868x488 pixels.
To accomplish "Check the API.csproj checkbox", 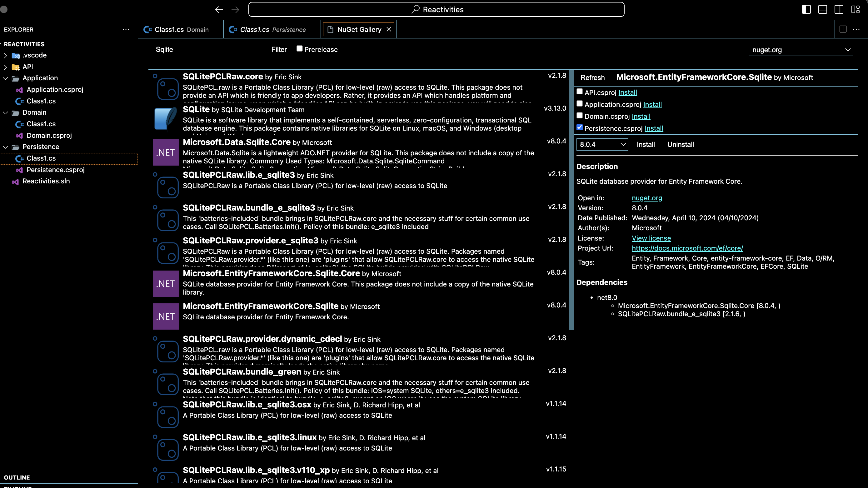I will point(580,91).
